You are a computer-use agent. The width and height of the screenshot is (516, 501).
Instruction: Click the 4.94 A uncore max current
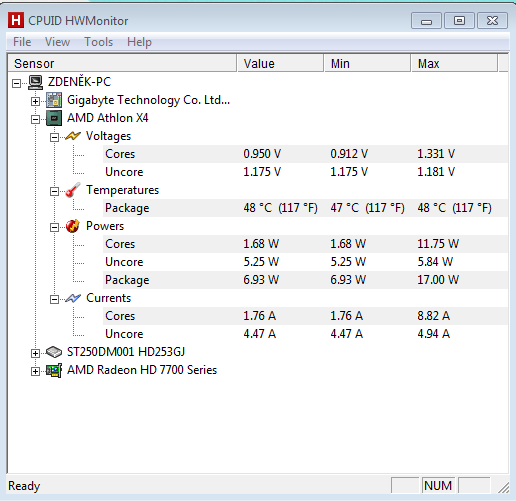coord(434,334)
